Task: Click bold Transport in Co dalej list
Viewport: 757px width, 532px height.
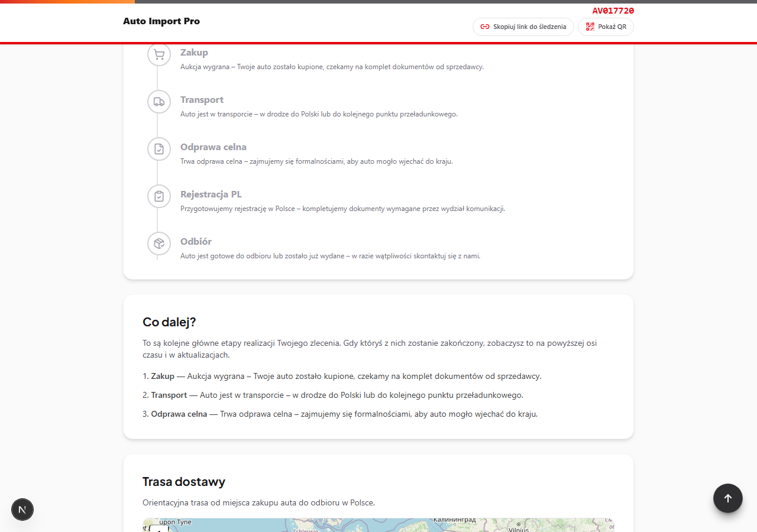Action: (x=169, y=395)
